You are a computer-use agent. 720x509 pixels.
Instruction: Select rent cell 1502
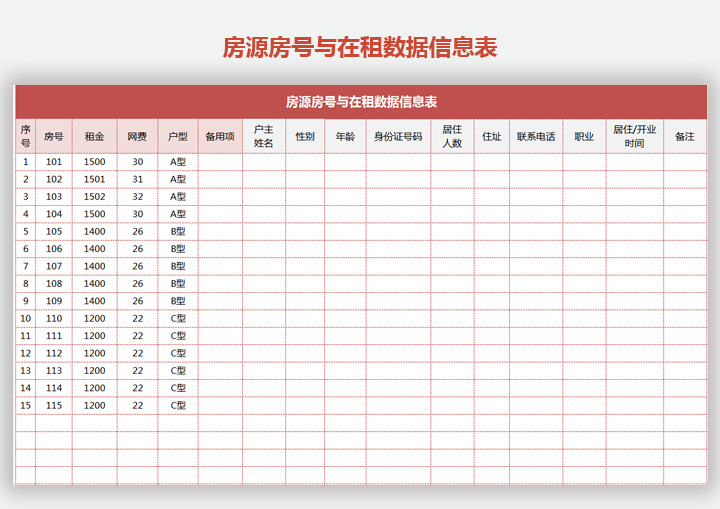[x=95, y=197]
